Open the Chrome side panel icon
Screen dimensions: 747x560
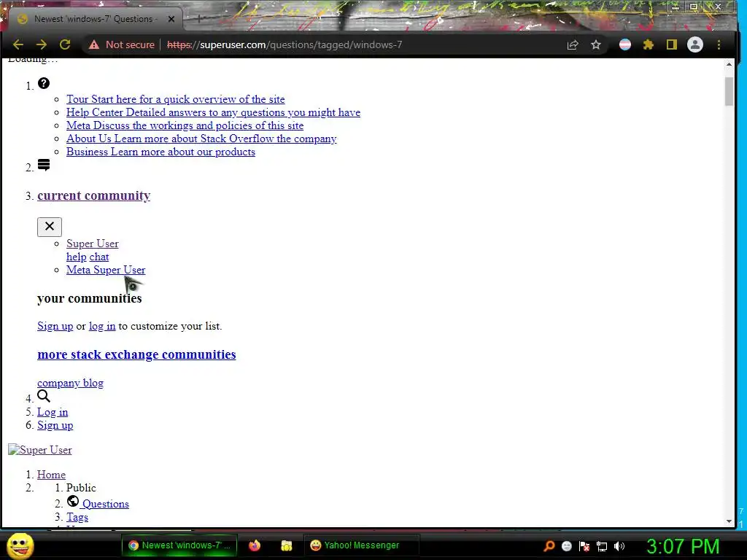tap(672, 44)
